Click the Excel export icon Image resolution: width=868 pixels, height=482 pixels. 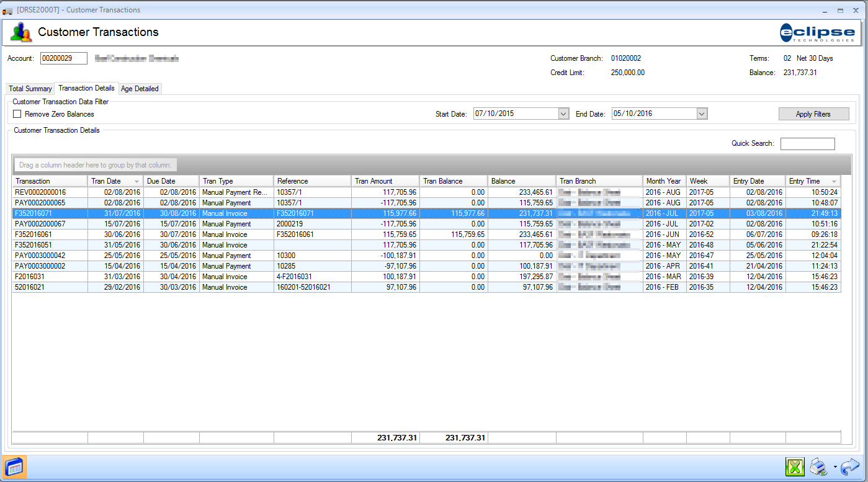coord(795,467)
